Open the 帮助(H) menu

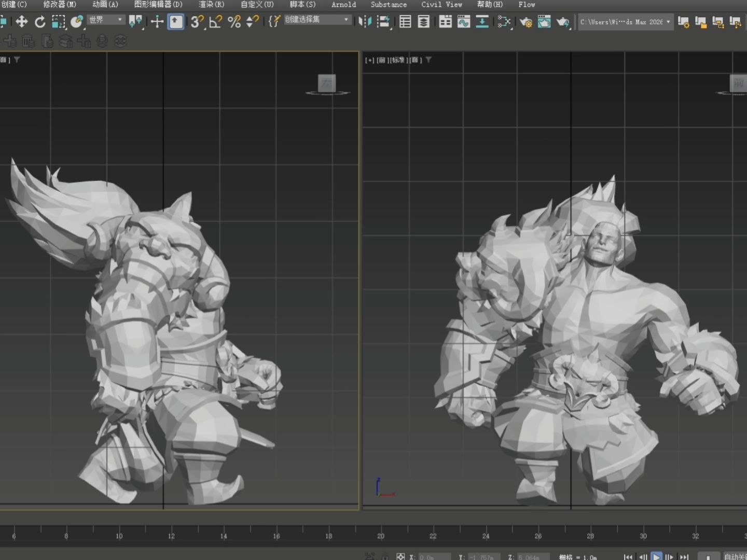[x=490, y=5]
